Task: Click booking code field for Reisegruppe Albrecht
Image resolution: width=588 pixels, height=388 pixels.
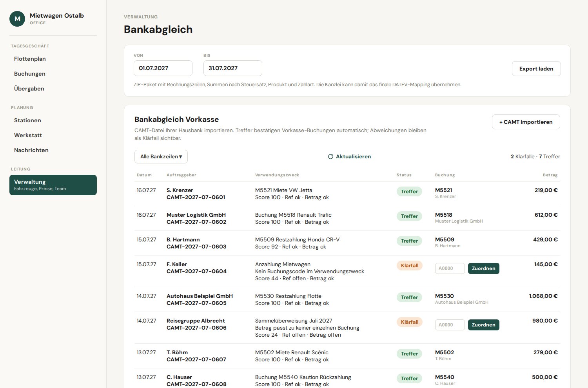Action: pyautogui.click(x=450, y=325)
